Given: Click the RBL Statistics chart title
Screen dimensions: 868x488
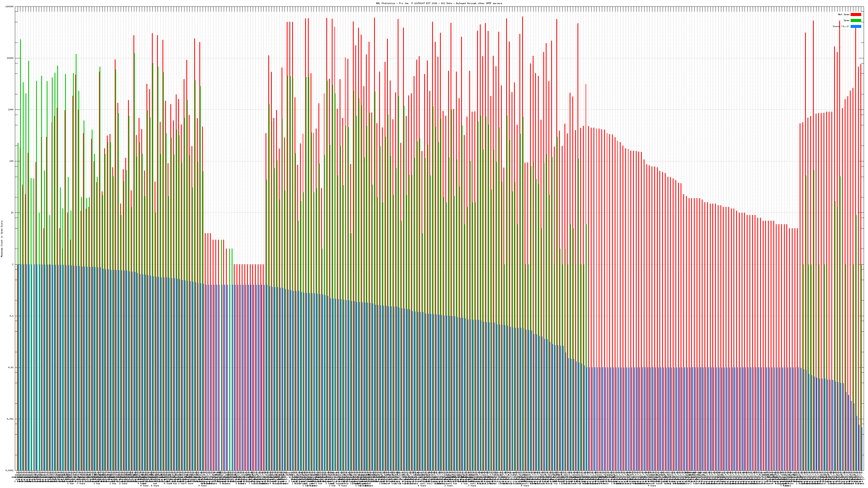Looking at the screenshot, I should pos(439,3).
